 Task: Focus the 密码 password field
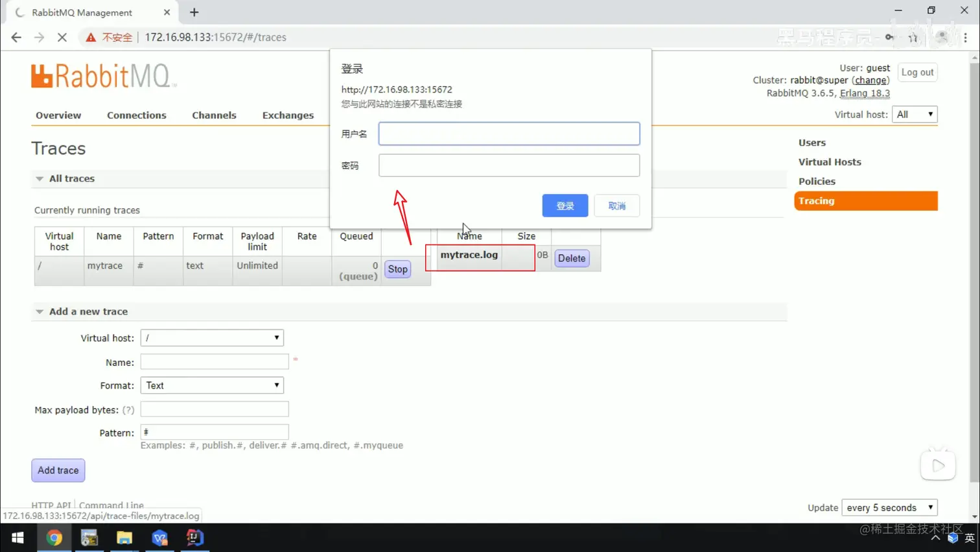(x=509, y=165)
